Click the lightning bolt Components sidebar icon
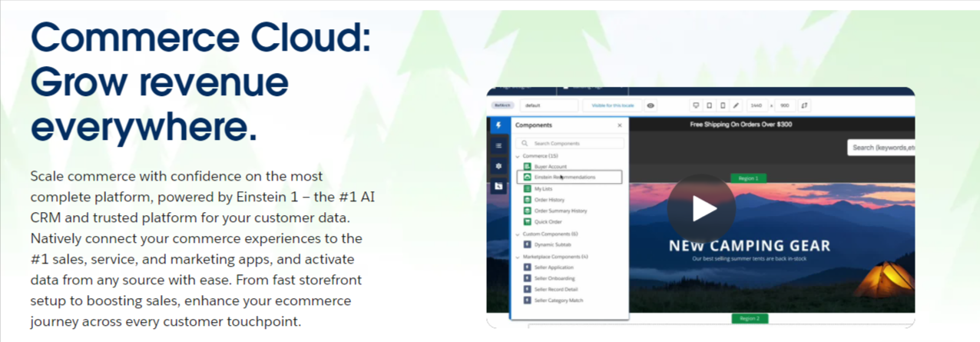 click(x=498, y=125)
